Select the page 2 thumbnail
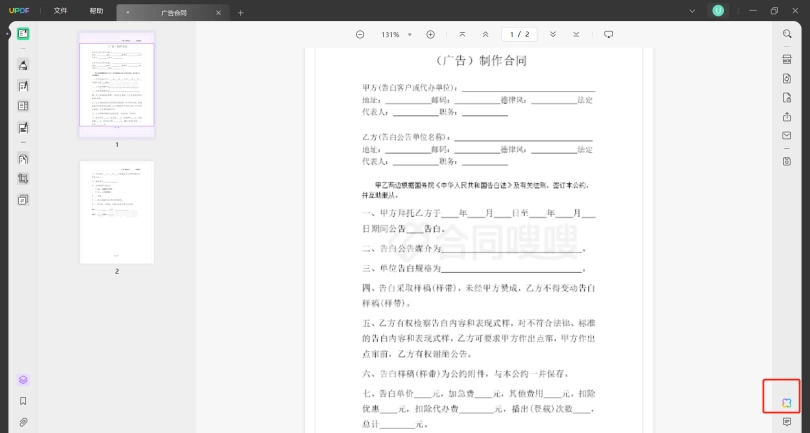 click(x=117, y=212)
